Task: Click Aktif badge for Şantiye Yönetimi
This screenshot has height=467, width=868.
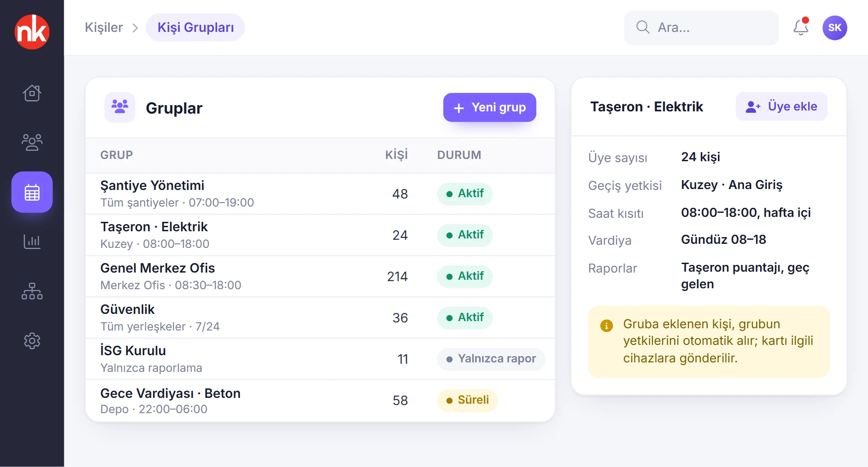Action: click(465, 194)
